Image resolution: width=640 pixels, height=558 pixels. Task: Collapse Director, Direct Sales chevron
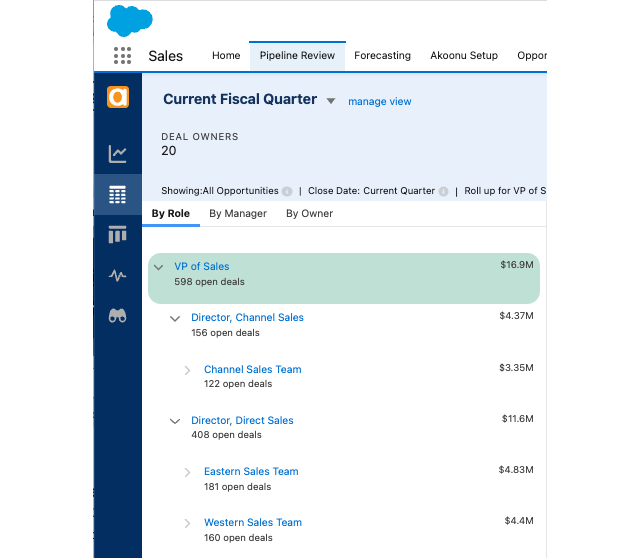[175, 421]
